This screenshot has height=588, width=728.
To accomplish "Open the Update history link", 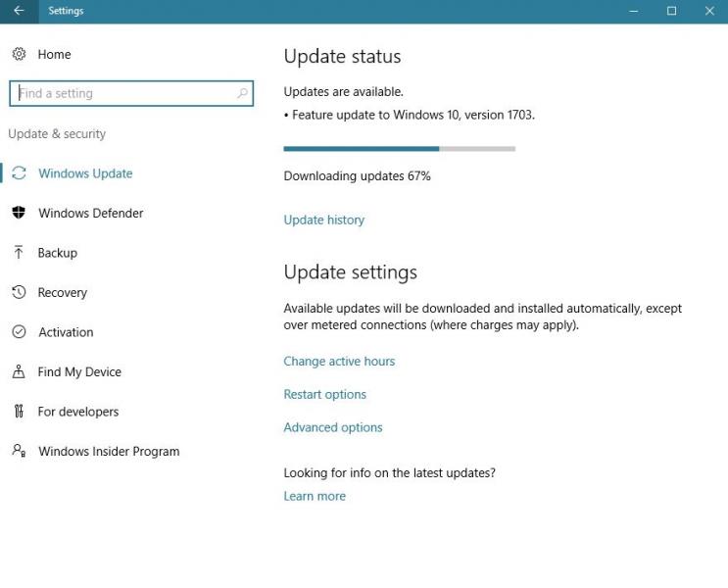I will (323, 220).
